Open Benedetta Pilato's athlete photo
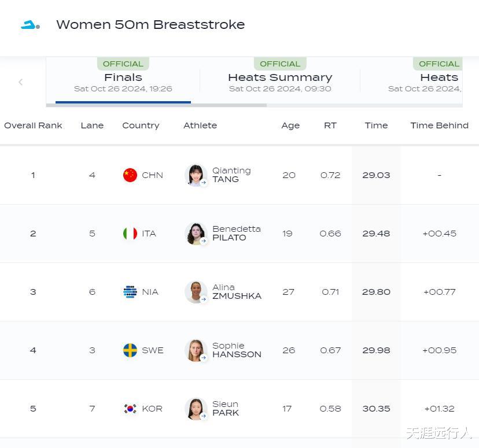 196,234
